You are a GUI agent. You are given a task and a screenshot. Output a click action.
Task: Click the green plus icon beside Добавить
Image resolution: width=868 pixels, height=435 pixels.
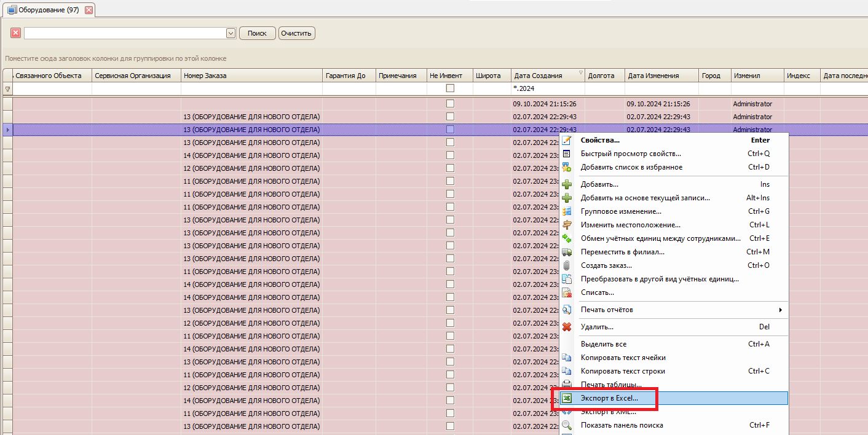click(567, 184)
